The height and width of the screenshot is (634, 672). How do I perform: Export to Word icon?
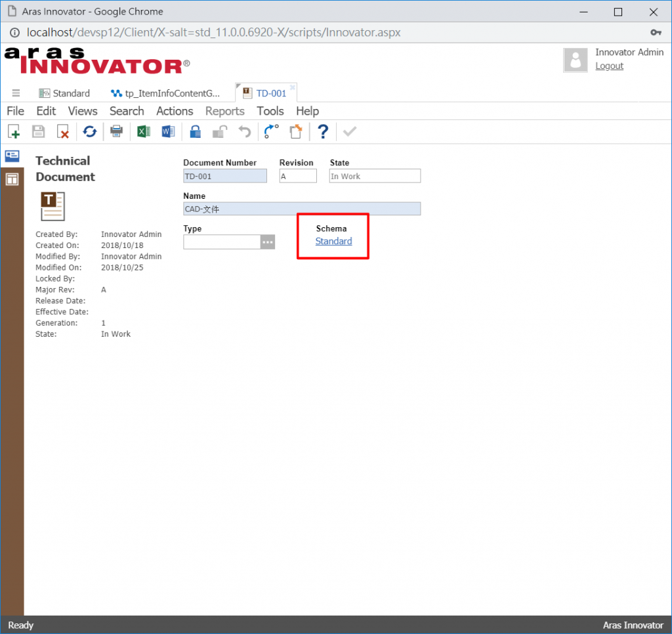pos(168,132)
